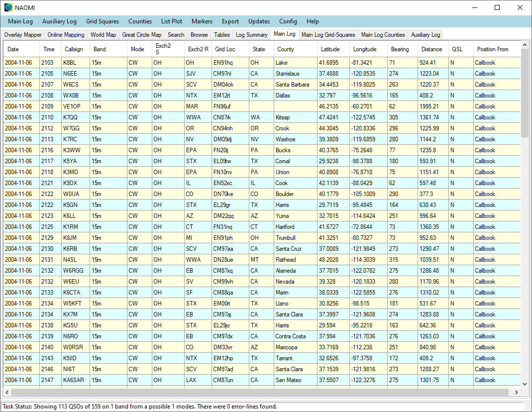Click the Distance column header
The height and width of the screenshot is (412, 532).
433,49
